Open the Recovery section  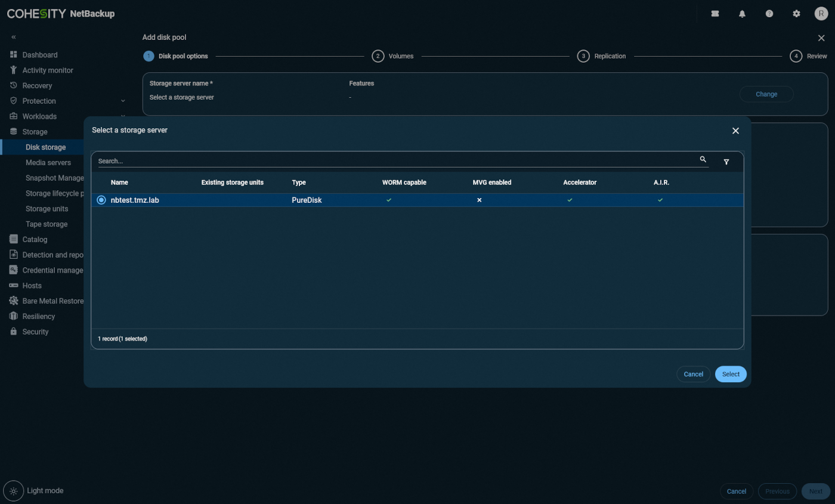click(x=38, y=85)
